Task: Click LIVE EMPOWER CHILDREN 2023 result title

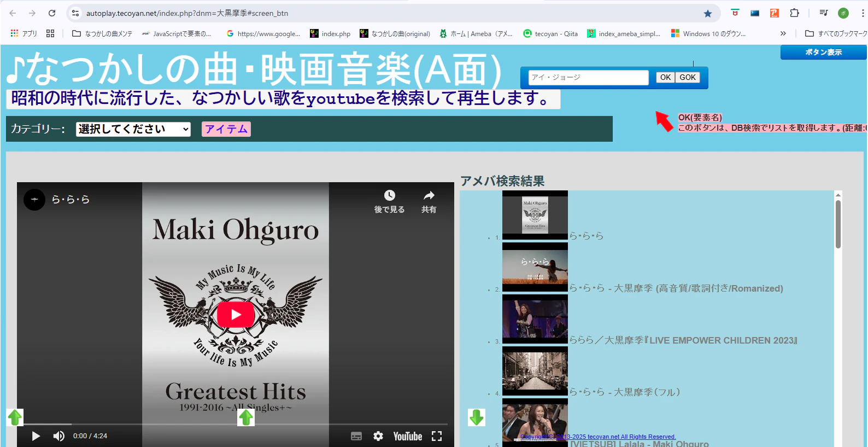Action: click(683, 340)
